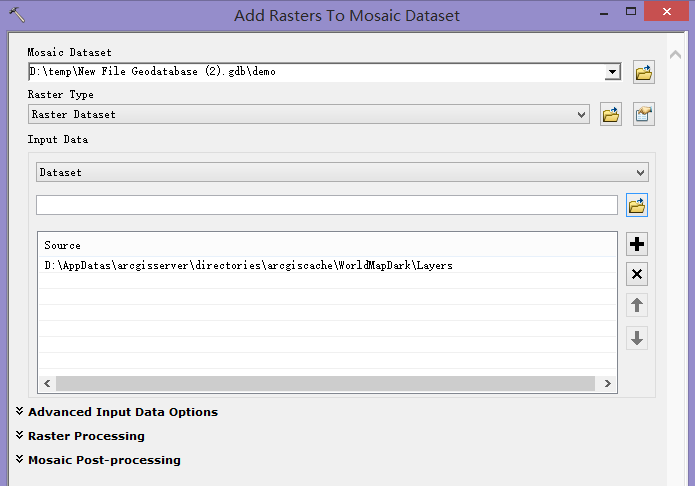
Task: Click the Source column header
Action: (x=327, y=245)
